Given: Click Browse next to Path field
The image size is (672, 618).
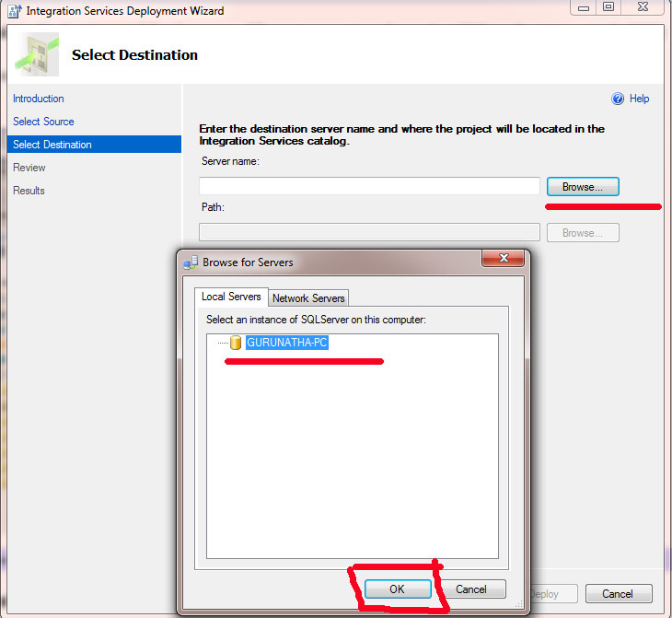Looking at the screenshot, I should (583, 233).
